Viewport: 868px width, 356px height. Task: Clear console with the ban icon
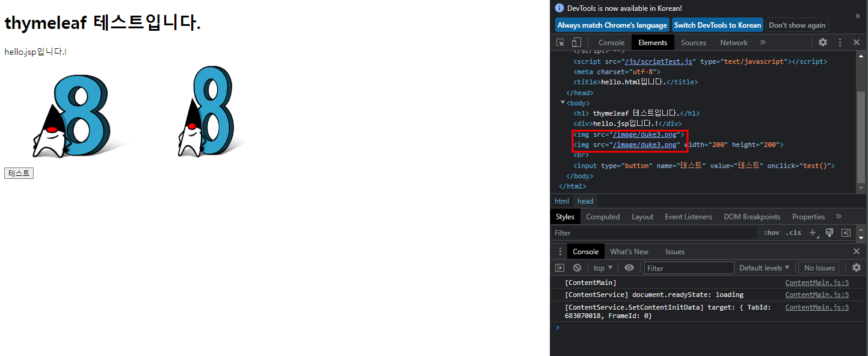click(x=577, y=267)
